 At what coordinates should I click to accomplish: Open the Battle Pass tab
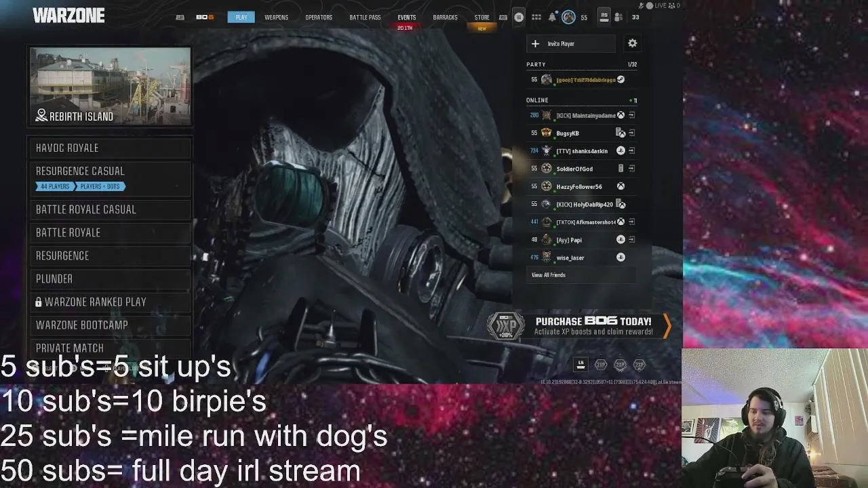coord(365,17)
